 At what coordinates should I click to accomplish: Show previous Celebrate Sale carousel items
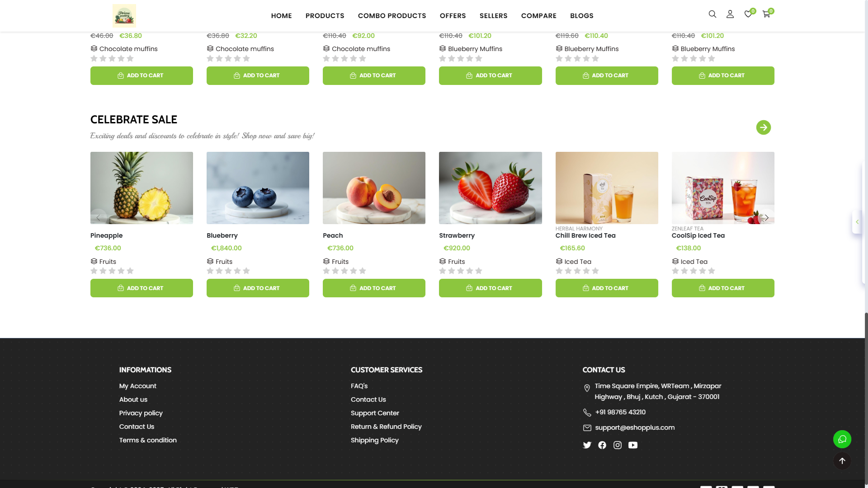pyautogui.click(x=98, y=217)
